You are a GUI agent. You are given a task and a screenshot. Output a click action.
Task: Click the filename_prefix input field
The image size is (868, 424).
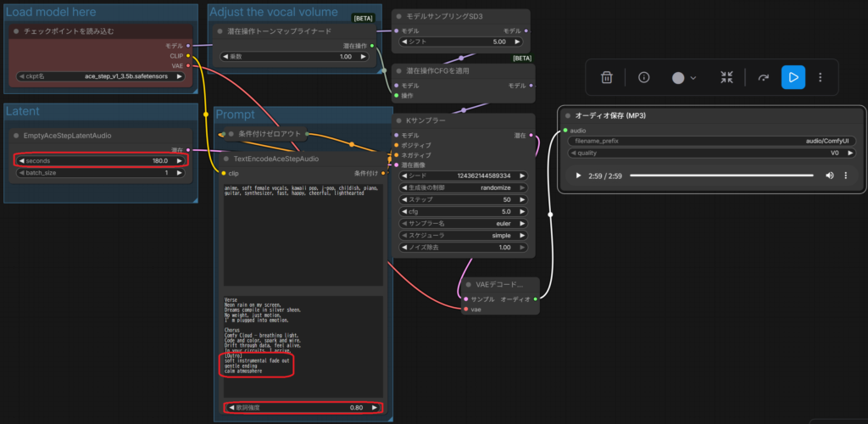(714, 141)
